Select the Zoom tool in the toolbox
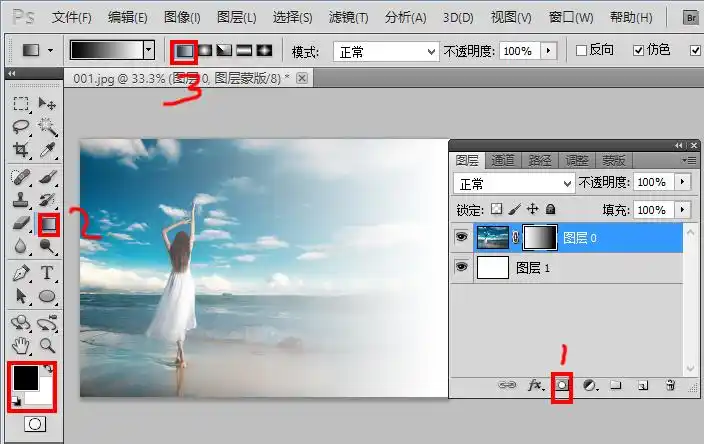704x444 pixels. [x=47, y=345]
